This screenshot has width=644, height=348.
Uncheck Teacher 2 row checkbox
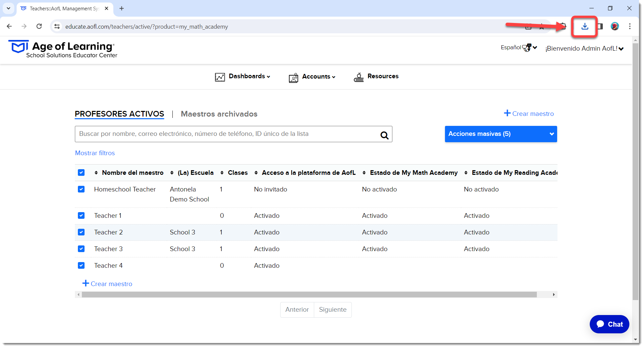81,232
